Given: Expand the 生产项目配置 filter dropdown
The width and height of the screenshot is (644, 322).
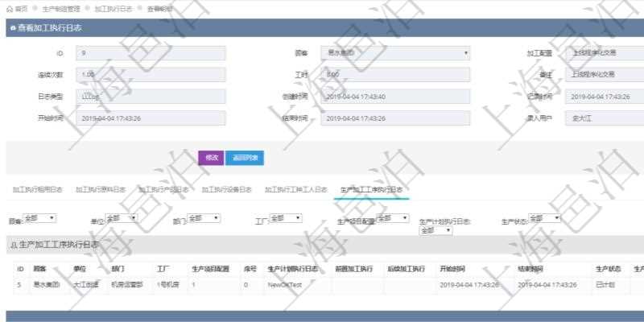Looking at the screenshot, I should [394, 218].
